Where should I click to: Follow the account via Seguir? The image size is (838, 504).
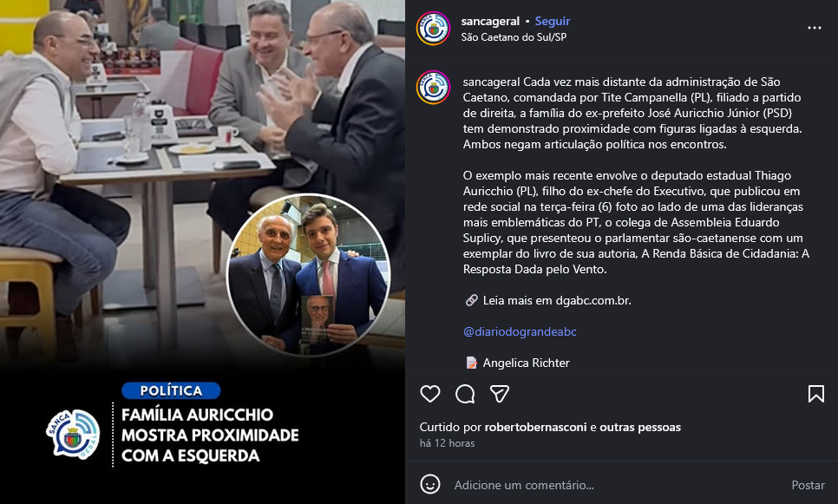click(x=553, y=22)
